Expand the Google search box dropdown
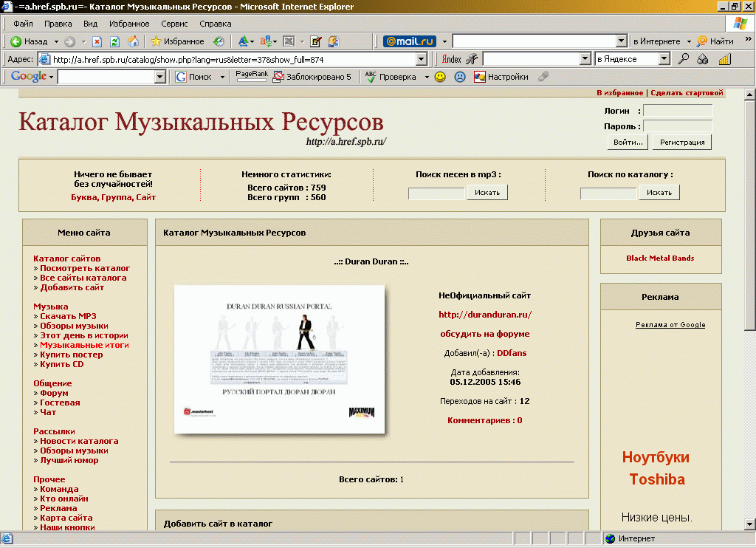This screenshot has width=756, height=548. (x=160, y=77)
